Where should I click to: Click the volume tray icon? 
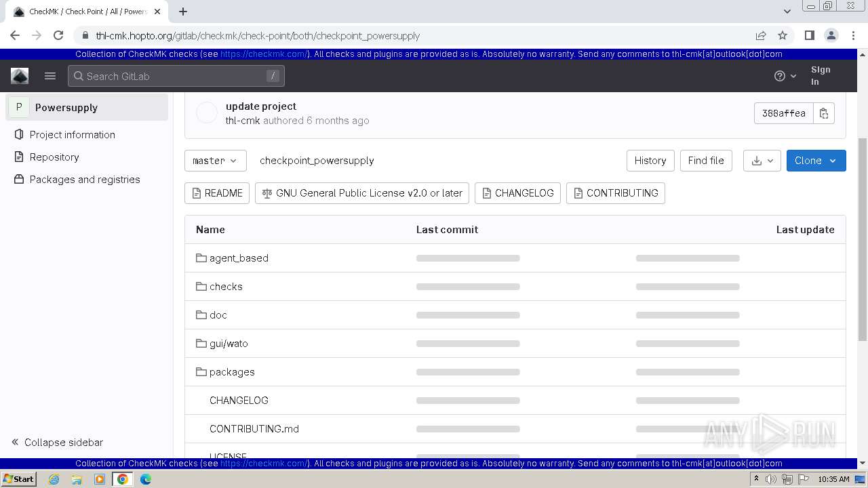point(771,479)
